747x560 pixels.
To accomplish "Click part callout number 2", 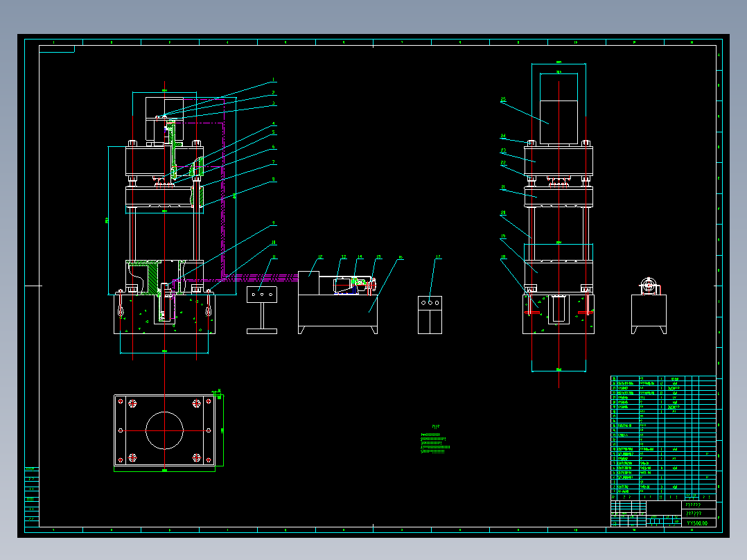I will [273, 92].
